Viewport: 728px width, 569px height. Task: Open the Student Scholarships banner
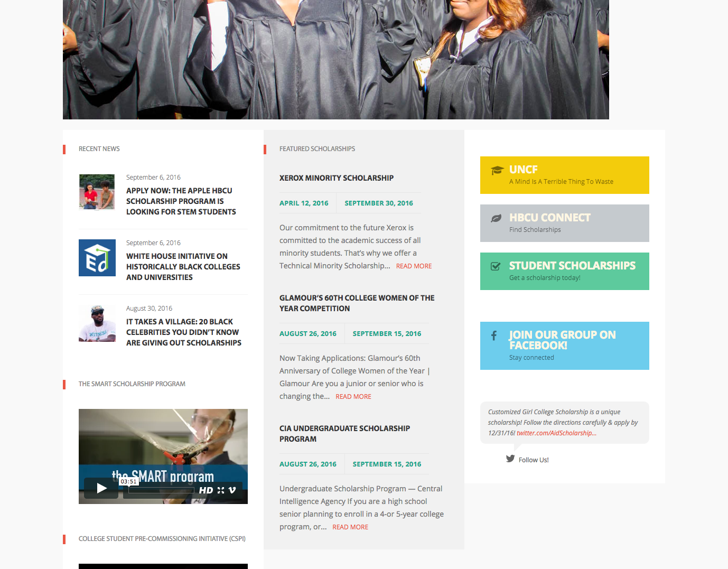coord(565,271)
